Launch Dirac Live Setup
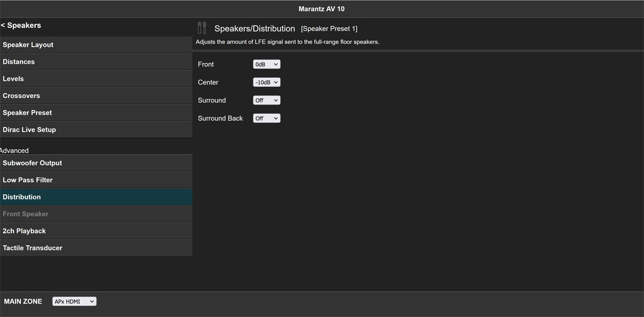The image size is (644, 317). click(x=96, y=130)
